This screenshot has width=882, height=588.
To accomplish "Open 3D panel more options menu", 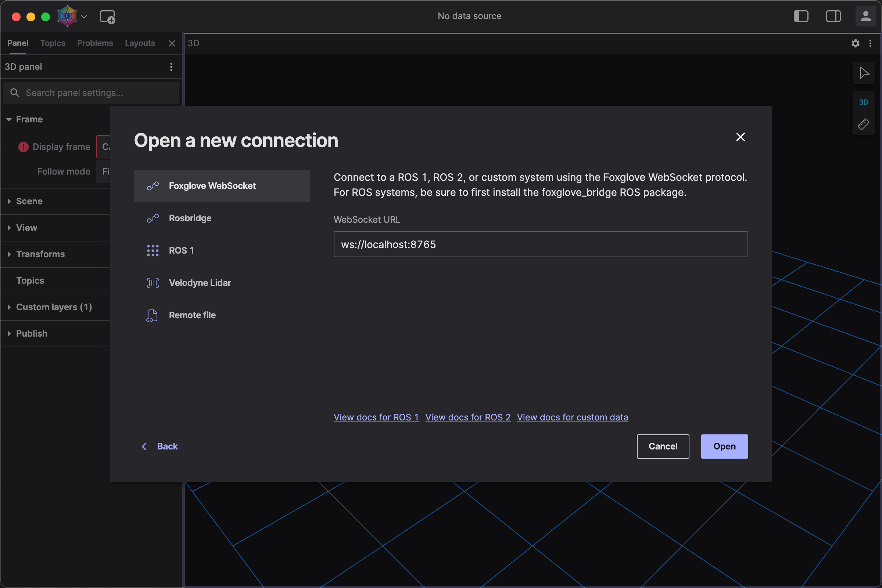I will (870, 43).
